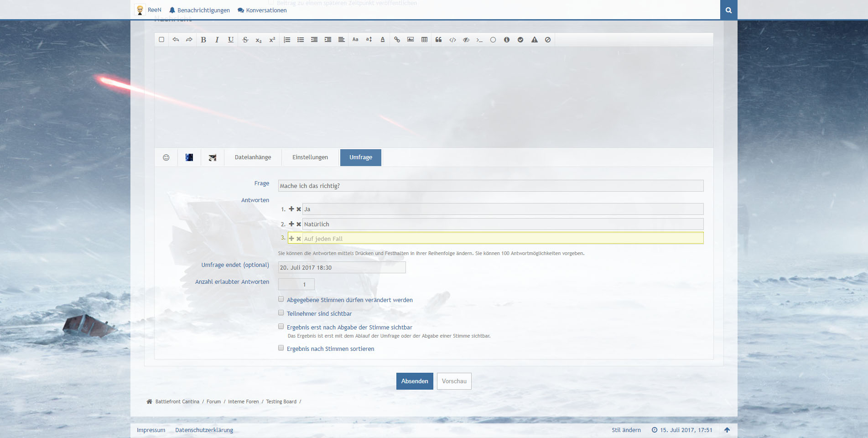This screenshot has height=438, width=868.
Task: Click the highlighted third answer field
Action: (503, 238)
